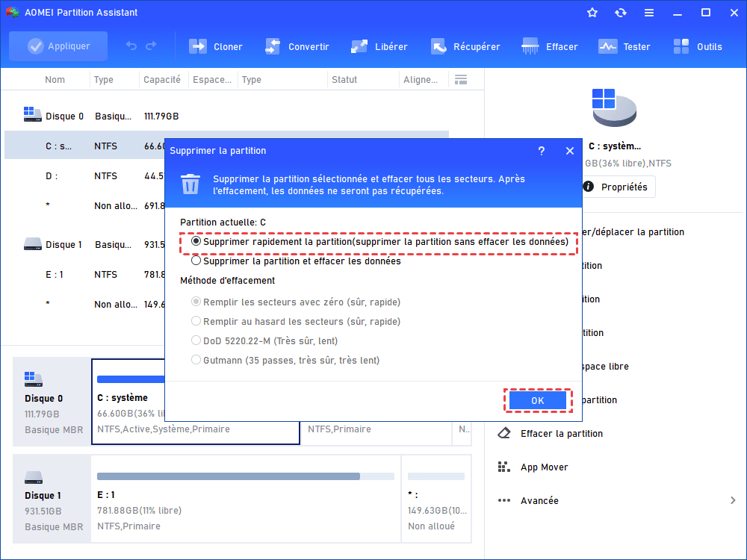Select DoD 5220.22-M erase method
The width and height of the screenshot is (747, 560).
click(264, 341)
